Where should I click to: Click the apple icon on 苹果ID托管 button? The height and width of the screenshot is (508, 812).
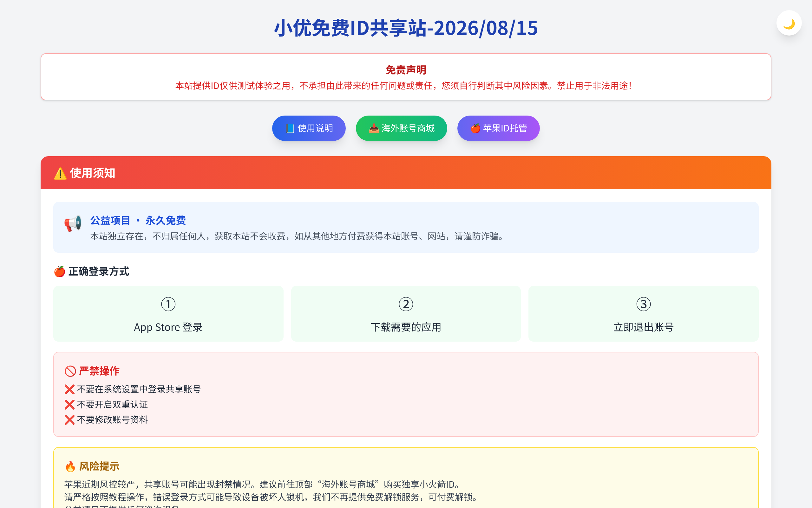475,128
